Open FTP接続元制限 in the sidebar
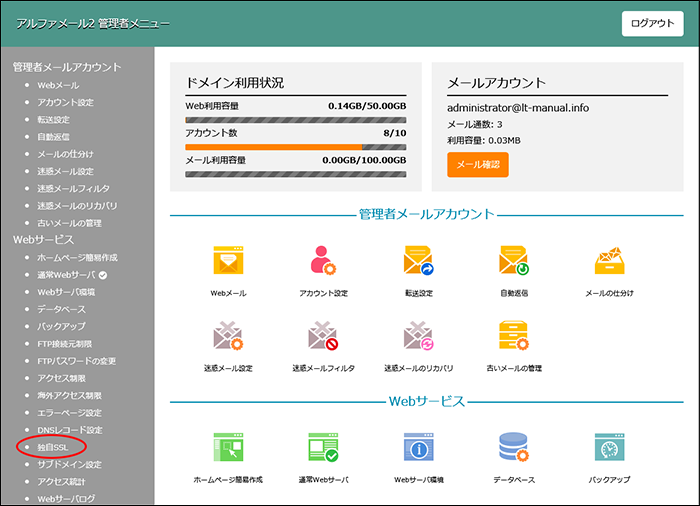The image size is (700, 506). (65, 344)
